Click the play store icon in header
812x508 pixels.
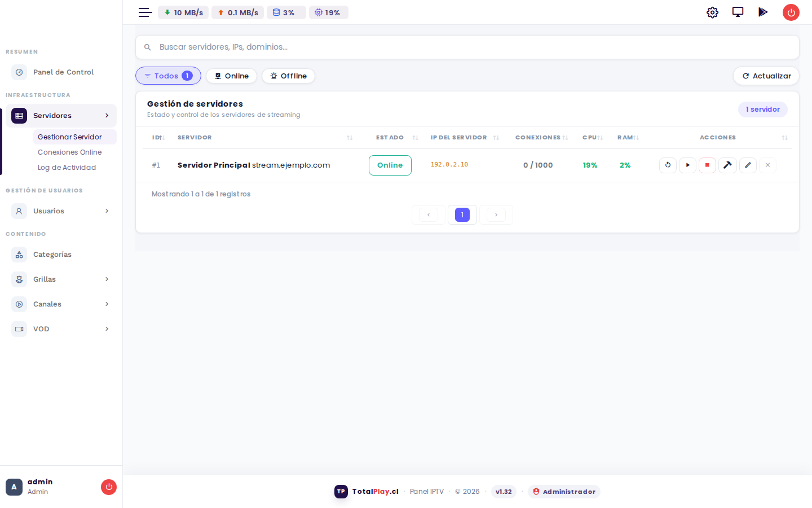[763, 12]
